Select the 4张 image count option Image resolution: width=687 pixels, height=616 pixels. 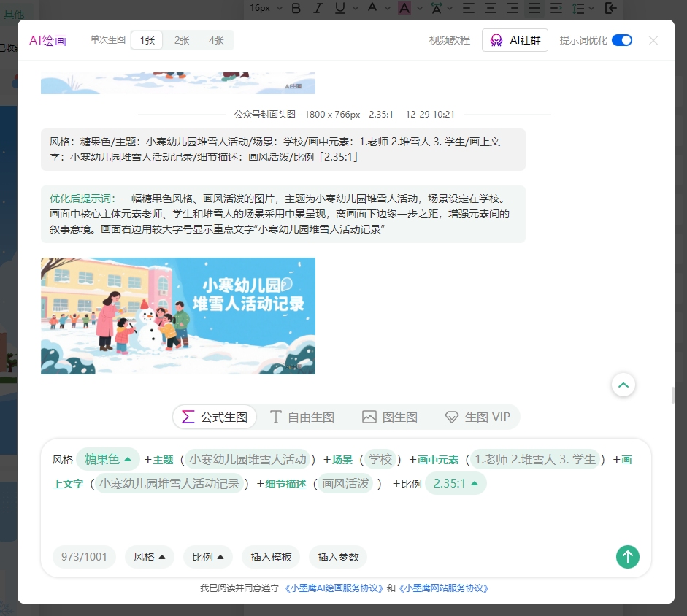[x=216, y=40]
